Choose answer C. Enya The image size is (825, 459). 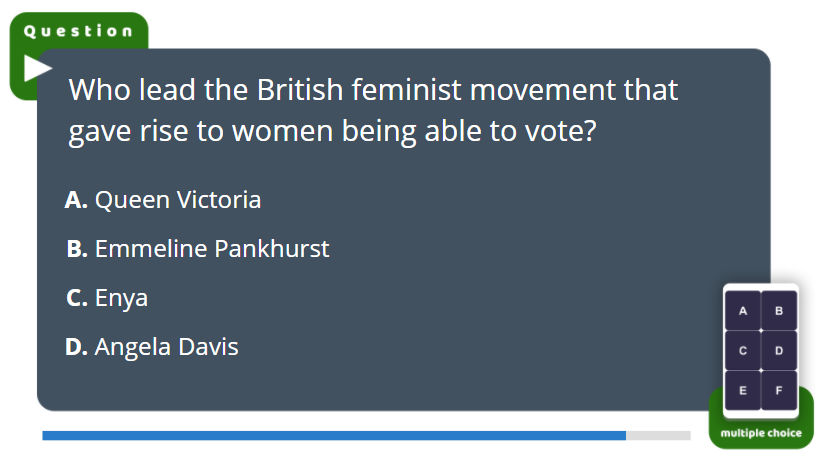107,298
